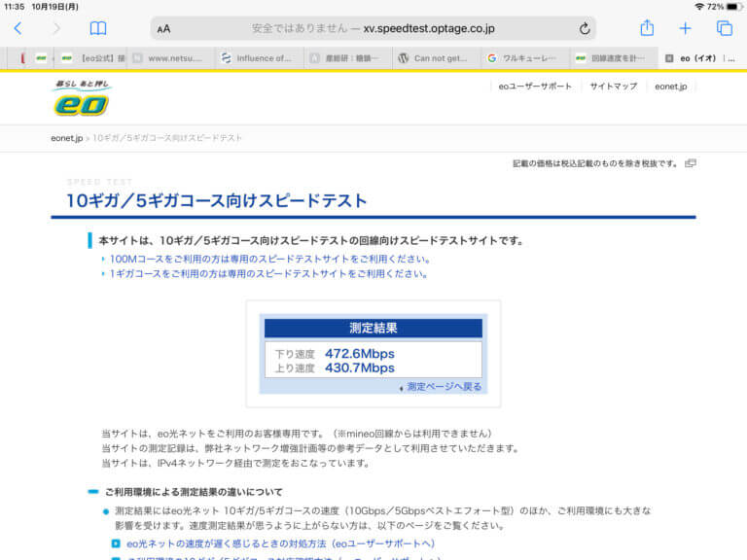The height and width of the screenshot is (560, 747).
Task: Switch to the Influence of... tab
Action: point(259,58)
